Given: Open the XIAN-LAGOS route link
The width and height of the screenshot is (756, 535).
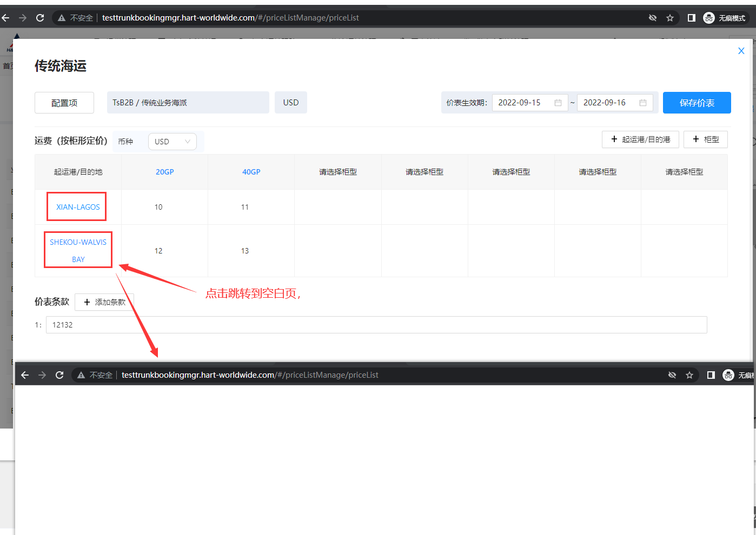Looking at the screenshot, I should (78, 207).
